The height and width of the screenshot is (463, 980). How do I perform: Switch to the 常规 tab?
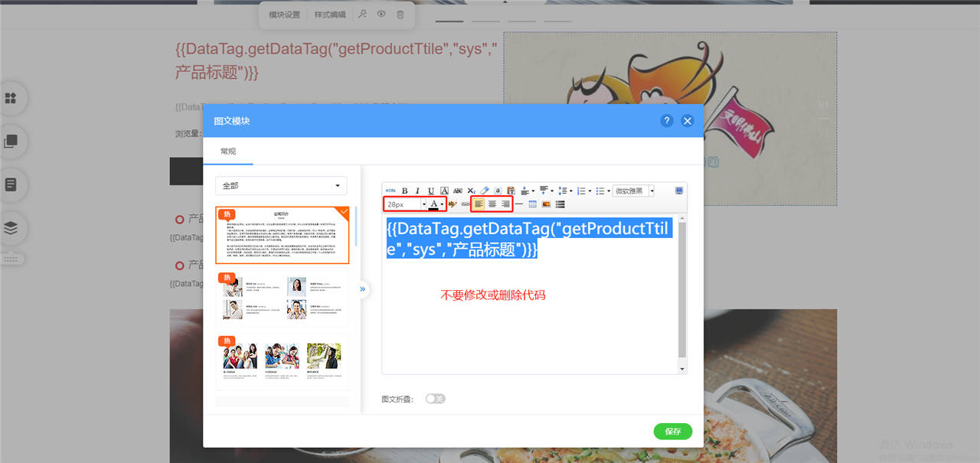tap(228, 152)
